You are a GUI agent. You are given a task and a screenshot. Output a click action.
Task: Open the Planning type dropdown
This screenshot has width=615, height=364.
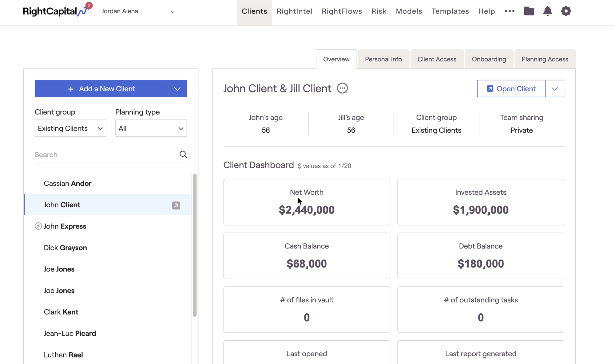tap(151, 128)
